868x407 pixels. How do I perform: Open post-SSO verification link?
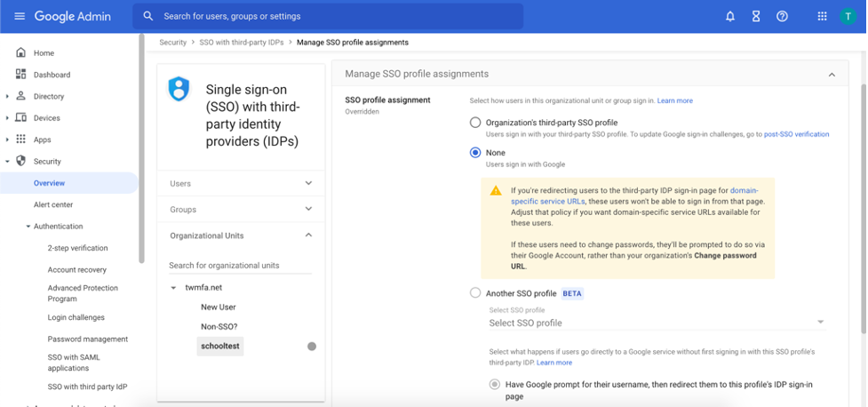coord(797,134)
